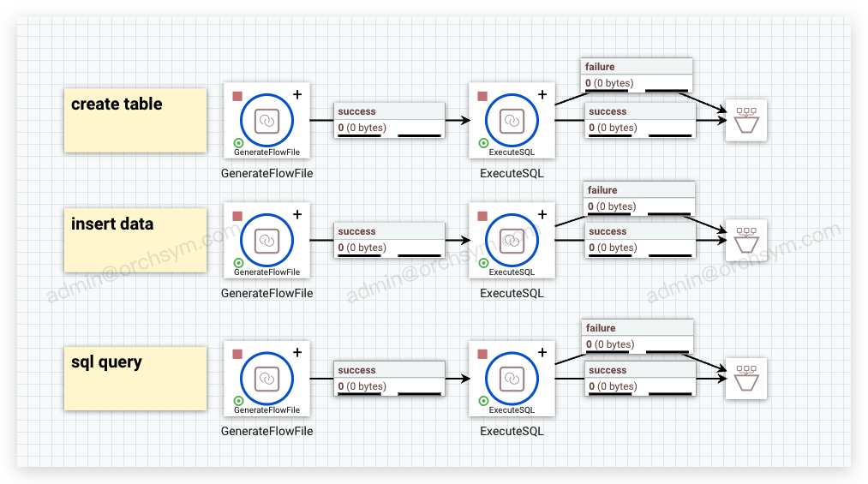This screenshot has height=484, width=868.
Task: Click green status indicator on sql query GenerateFlowFile
Action: [x=238, y=400]
